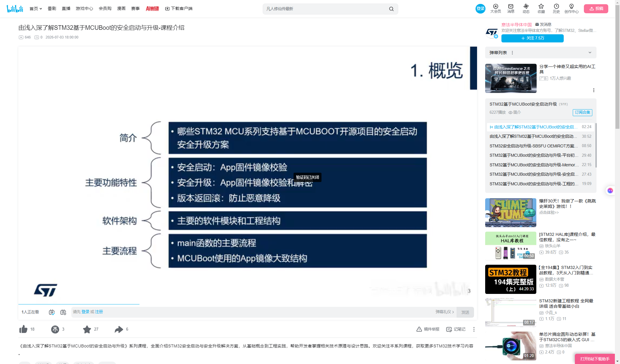Favorite the video with the star icon

click(x=87, y=329)
